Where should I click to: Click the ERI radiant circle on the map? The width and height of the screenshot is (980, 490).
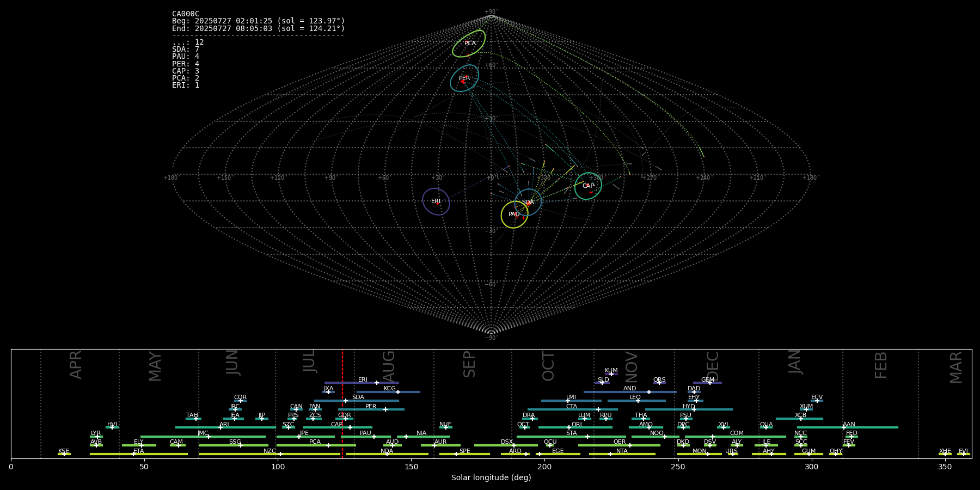point(436,201)
